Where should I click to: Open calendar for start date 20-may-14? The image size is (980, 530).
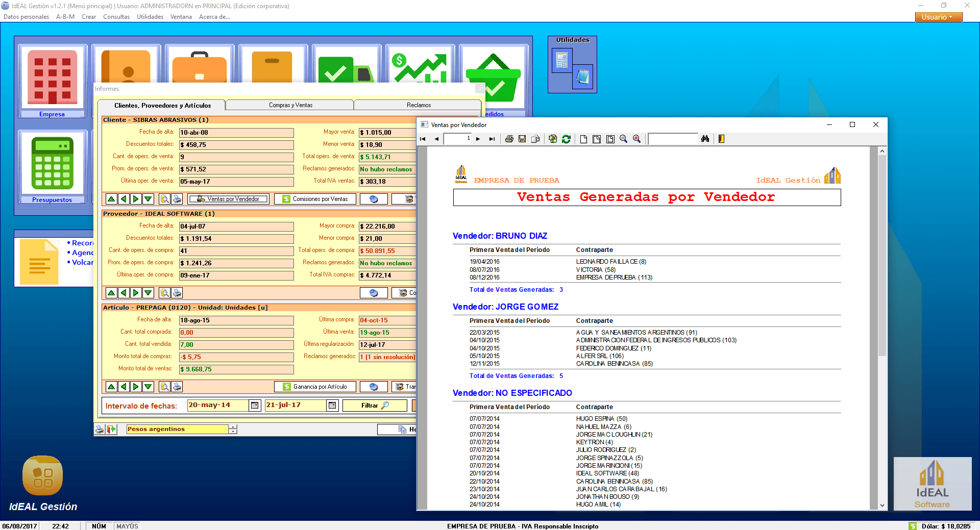click(x=254, y=406)
